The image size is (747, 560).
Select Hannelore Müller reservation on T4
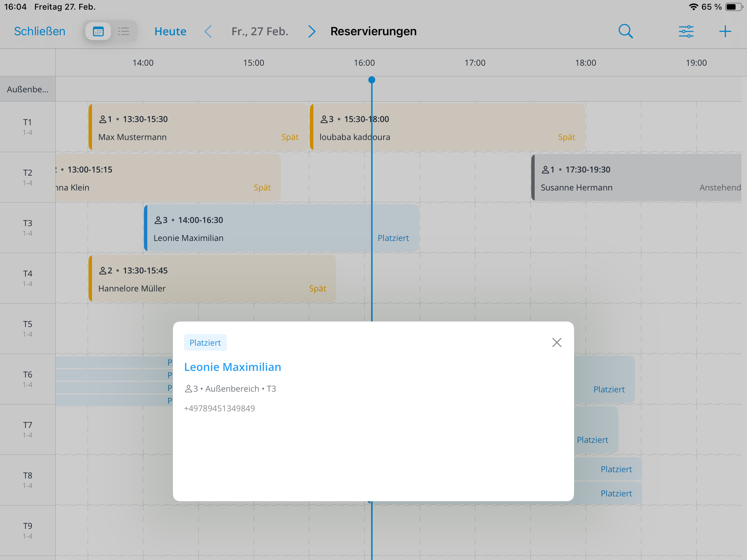(x=212, y=279)
